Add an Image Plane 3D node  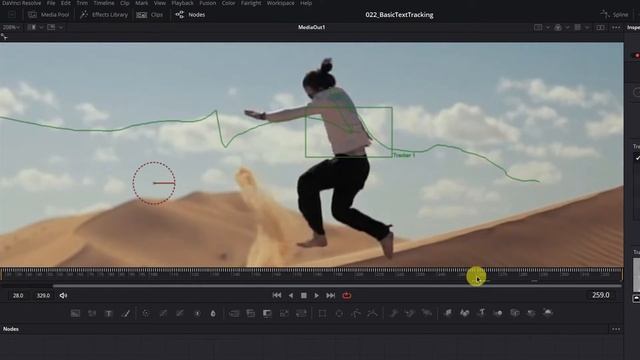click(448, 313)
